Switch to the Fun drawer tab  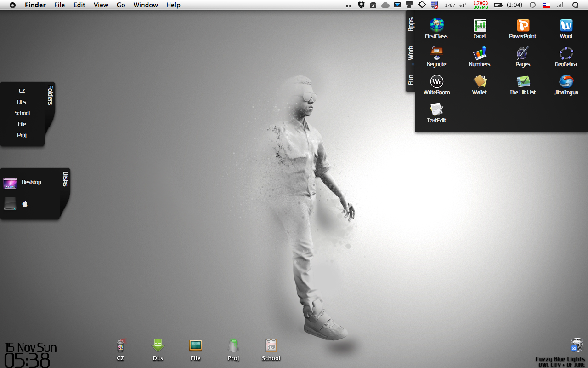point(411,80)
